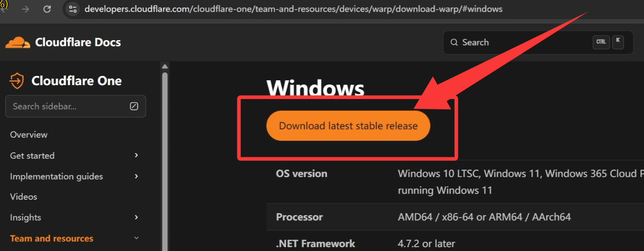Click the magnifier icon in header search

click(x=454, y=43)
